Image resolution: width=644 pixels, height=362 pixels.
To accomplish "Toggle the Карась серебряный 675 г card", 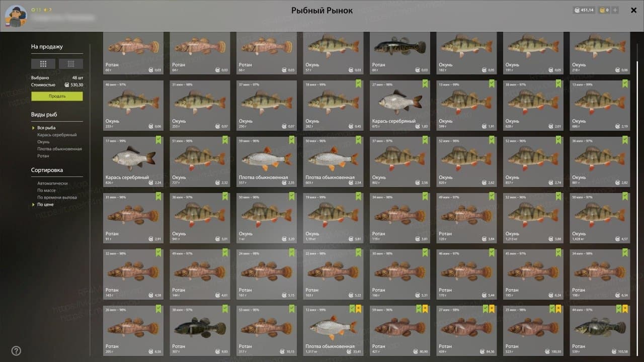I will (x=400, y=106).
